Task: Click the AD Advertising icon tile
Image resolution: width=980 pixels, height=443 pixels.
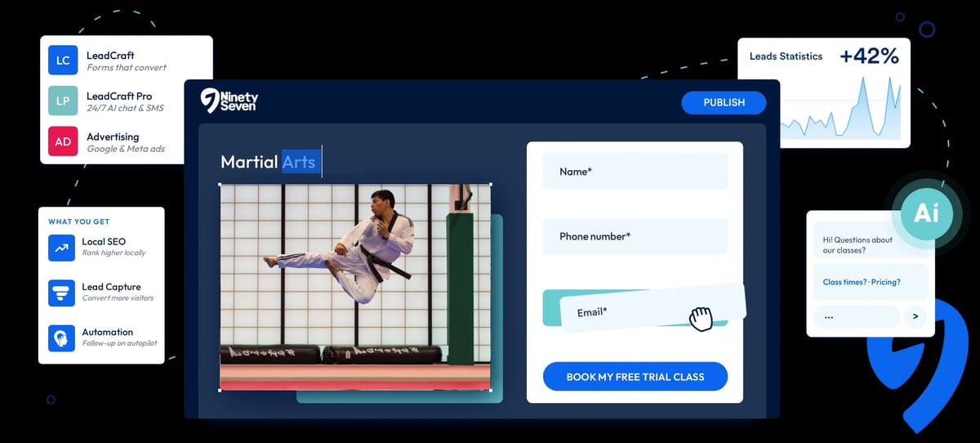Action: pyautogui.click(x=63, y=141)
